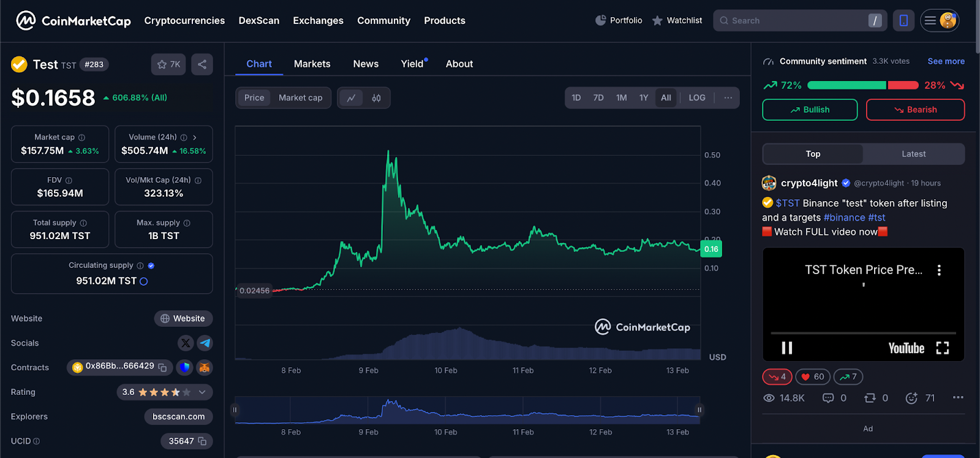Switch to the Markets tab
The width and height of the screenshot is (980, 458).
pos(312,64)
